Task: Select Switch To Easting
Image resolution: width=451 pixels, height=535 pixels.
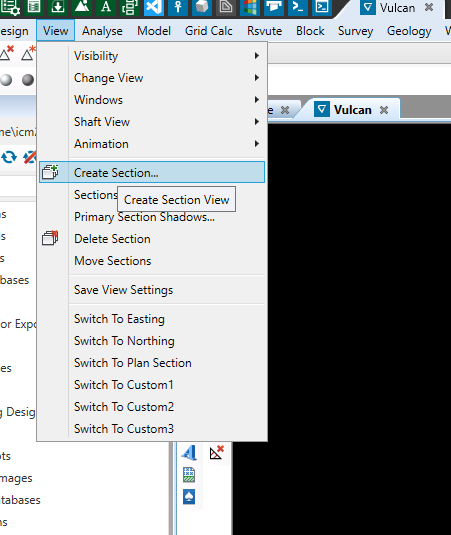Action: pyautogui.click(x=152, y=319)
